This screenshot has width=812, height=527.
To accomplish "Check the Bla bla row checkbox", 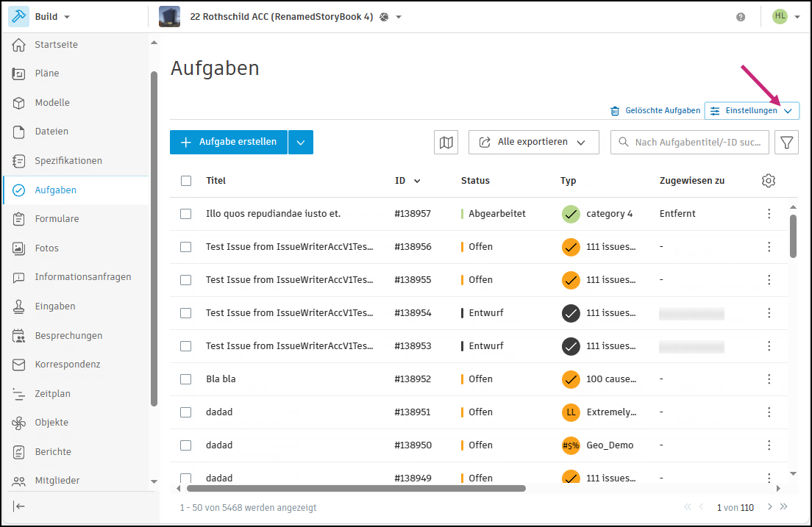I will point(186,379).
